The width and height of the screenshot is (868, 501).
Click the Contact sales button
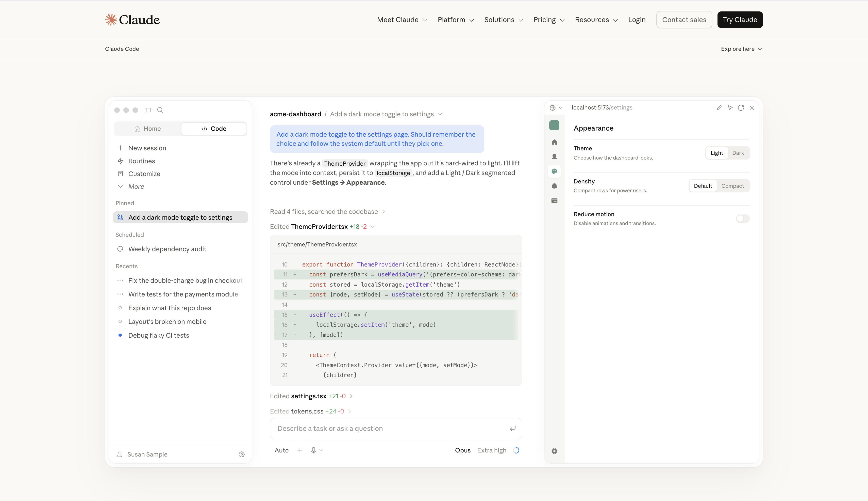pyautogui.click(x=684, y=20)
